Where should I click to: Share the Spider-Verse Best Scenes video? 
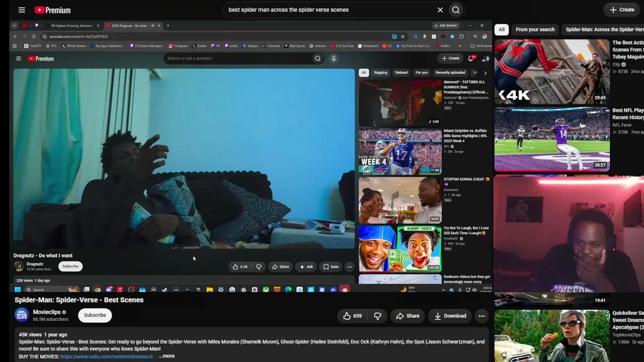[408, 316]
